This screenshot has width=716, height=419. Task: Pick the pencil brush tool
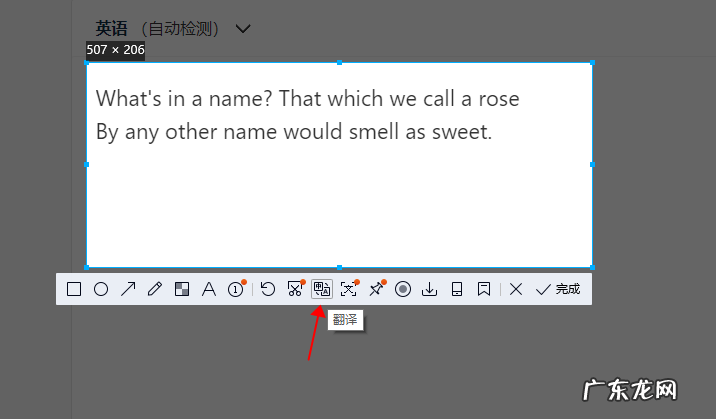(155, 289)
